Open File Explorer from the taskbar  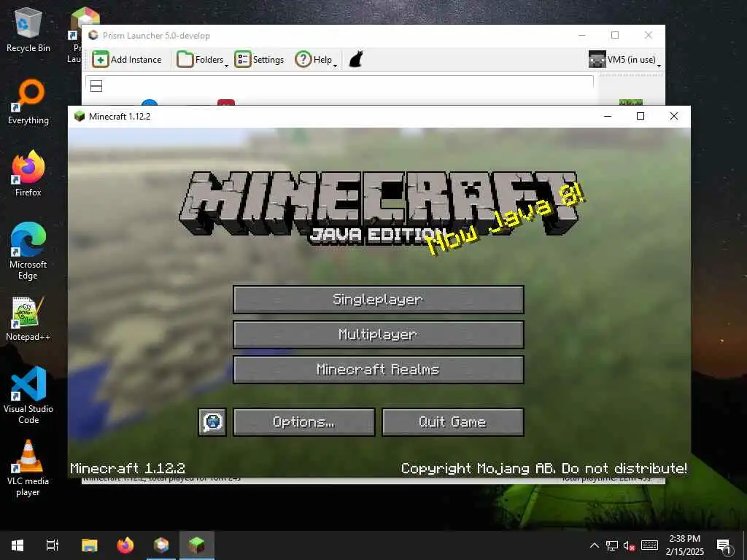click(90, 545)
